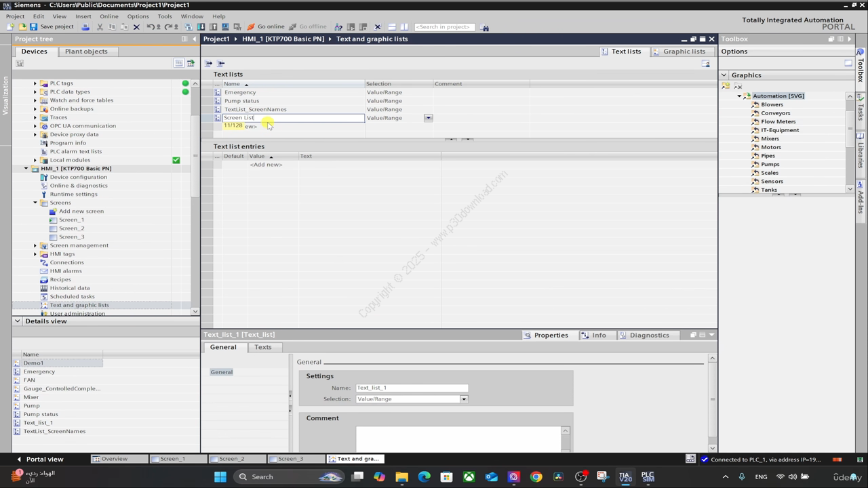Click the Cut scissors toolbar icon

(100, 27)
